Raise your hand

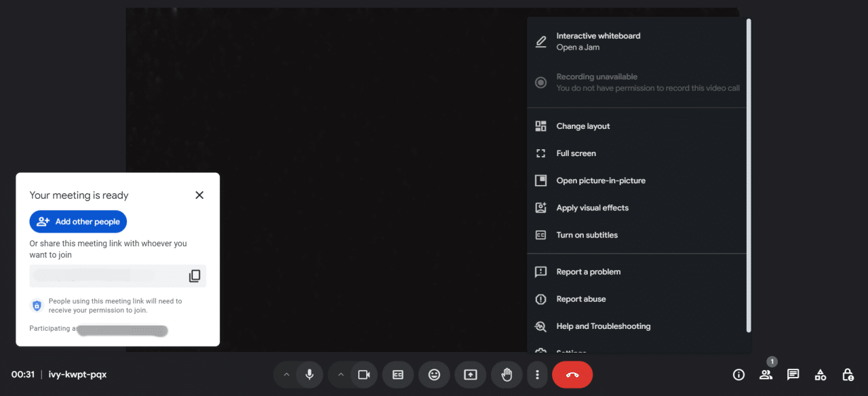507,374
